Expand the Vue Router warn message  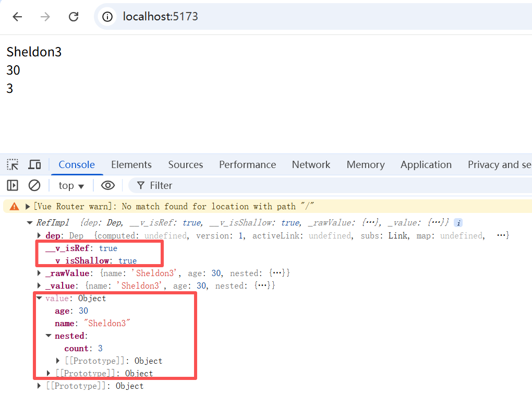28,206
